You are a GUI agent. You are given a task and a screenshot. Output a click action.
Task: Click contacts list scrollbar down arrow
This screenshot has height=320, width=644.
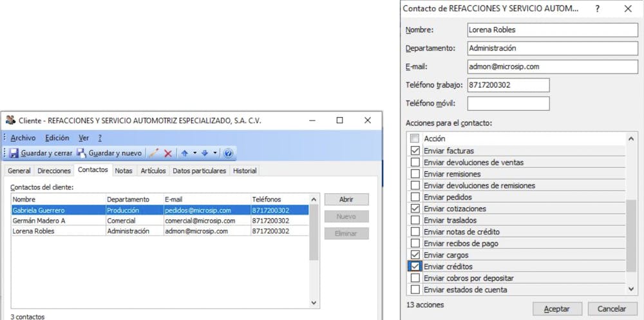314,303
